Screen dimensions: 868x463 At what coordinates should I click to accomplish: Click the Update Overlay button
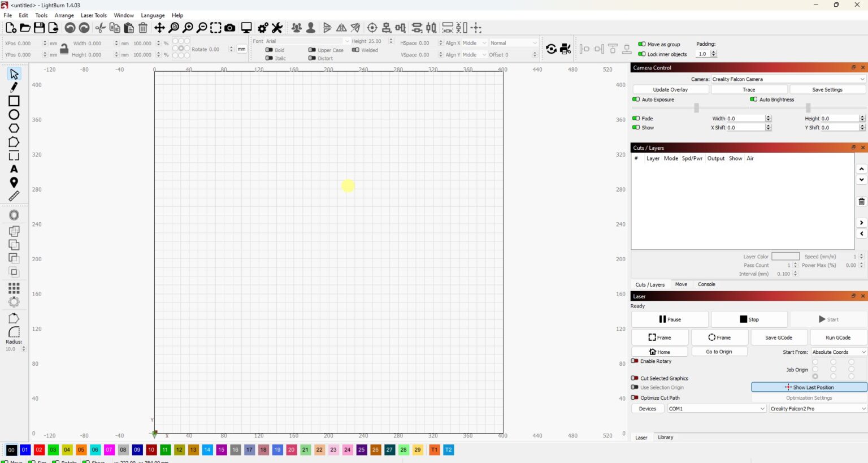point(670,89)
